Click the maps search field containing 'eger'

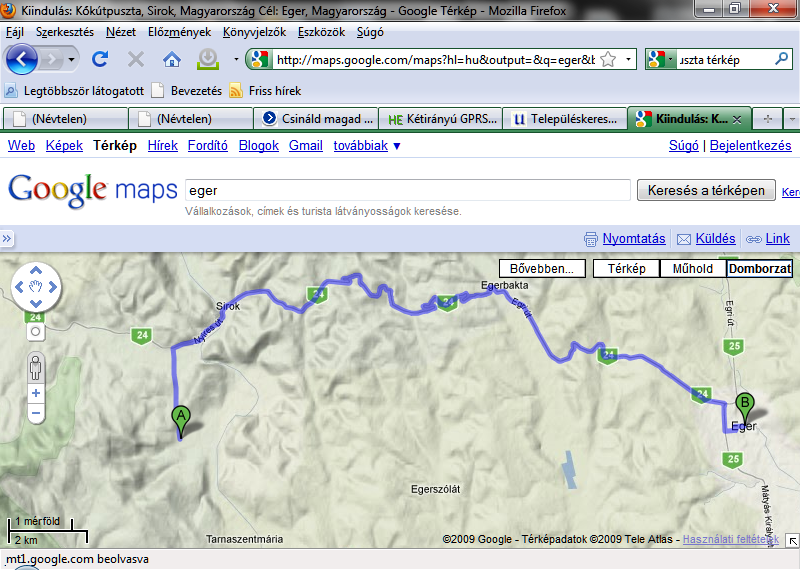click(x=408, y=190)
